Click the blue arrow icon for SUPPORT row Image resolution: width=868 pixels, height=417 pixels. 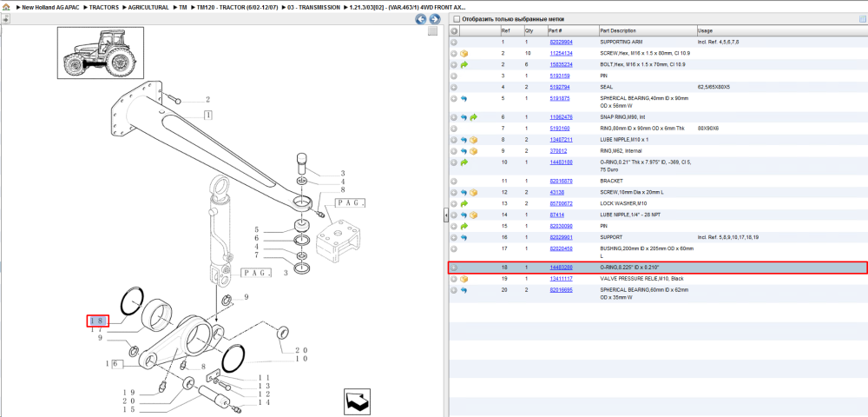click(464, 237)
